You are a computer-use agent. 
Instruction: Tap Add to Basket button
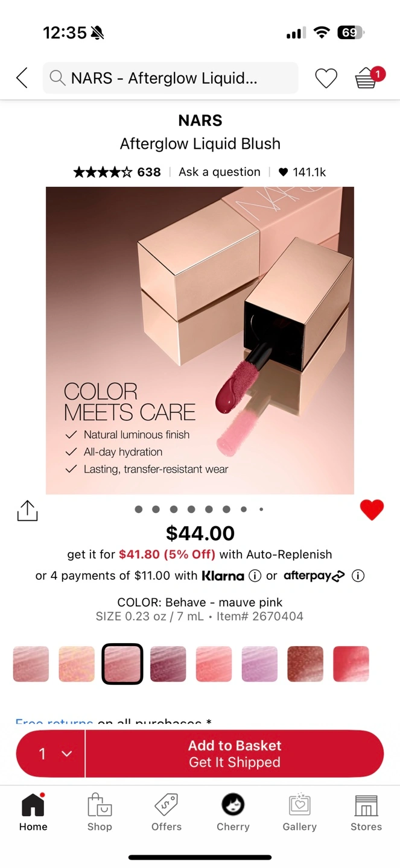tap(235, 753)
